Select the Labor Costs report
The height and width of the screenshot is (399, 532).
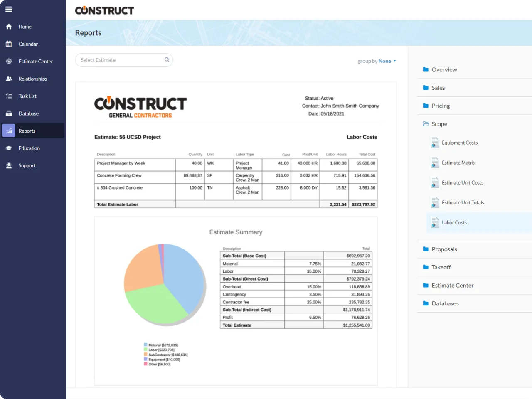pos(479,222)
